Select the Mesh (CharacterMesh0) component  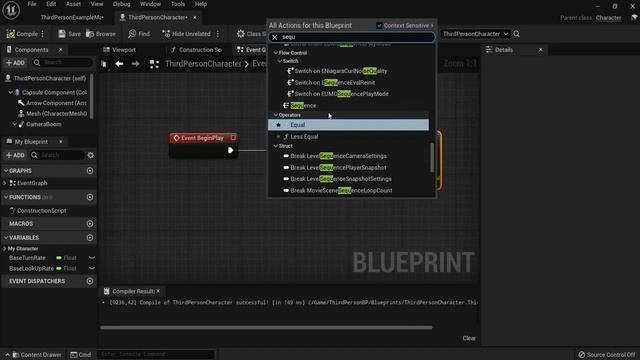[x=53, y=114]
